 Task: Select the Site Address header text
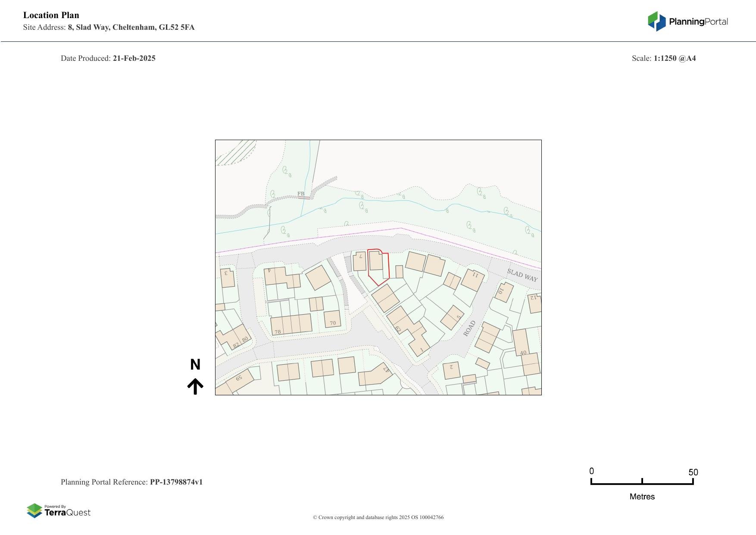pyautogui.click(x=109, y=27)
